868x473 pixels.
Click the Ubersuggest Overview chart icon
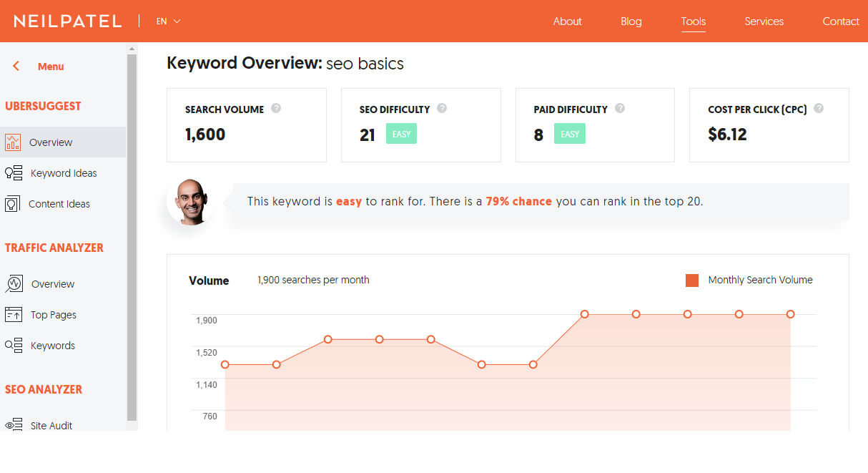(13, 142)
